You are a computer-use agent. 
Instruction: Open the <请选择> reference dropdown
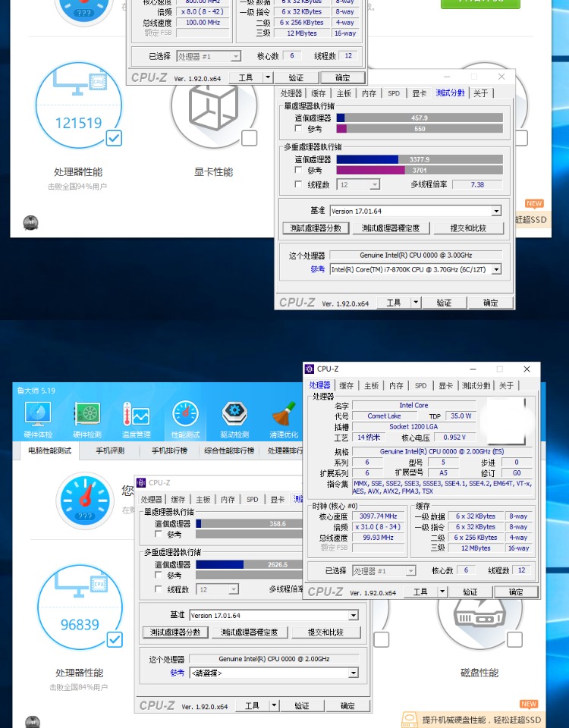354,673
